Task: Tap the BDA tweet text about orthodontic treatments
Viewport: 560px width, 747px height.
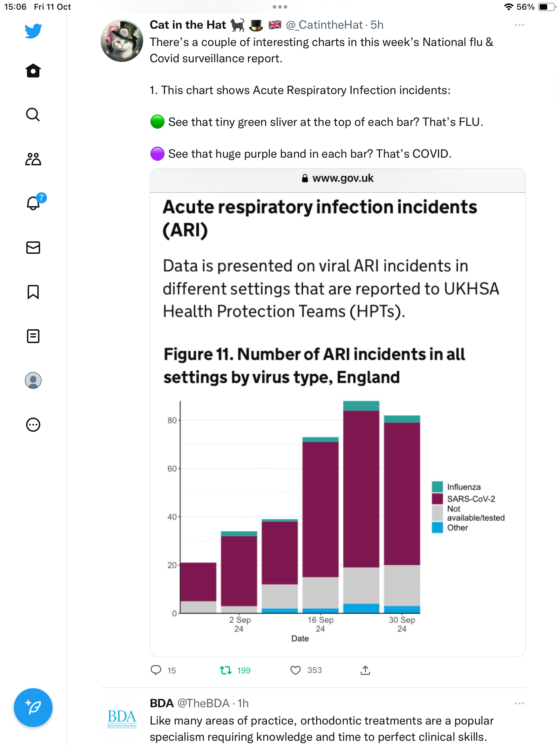Action: click(321, 729)
